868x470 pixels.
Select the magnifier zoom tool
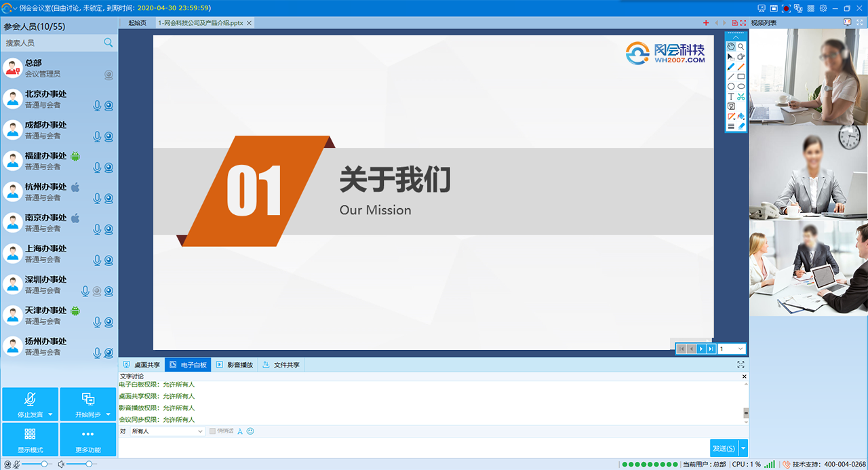pyautogui.click(x=741, y=47)
